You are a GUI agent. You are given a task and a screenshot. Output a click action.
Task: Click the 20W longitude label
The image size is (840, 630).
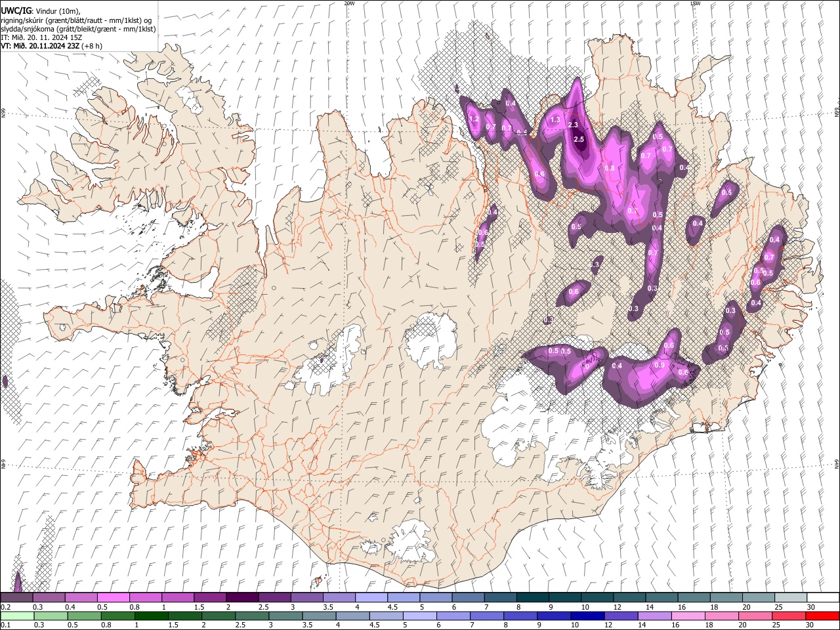coord(349,3)
